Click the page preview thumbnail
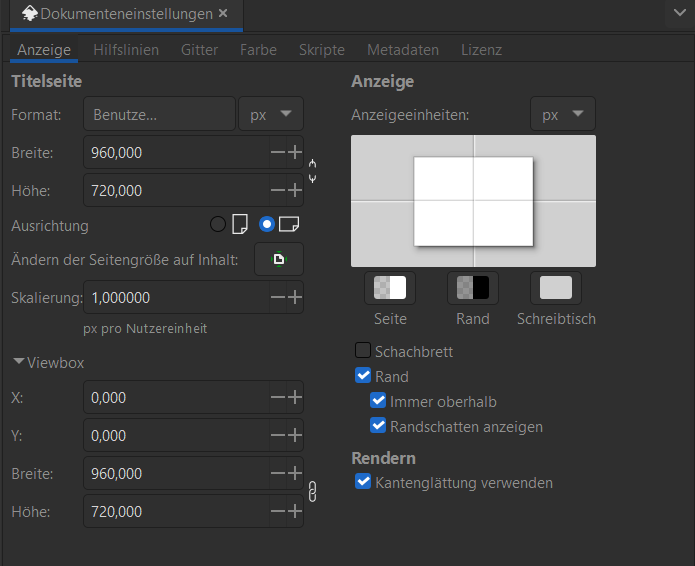Image resolution: width=695 pixels, height=566 pixels. click(x=473, y=201)
